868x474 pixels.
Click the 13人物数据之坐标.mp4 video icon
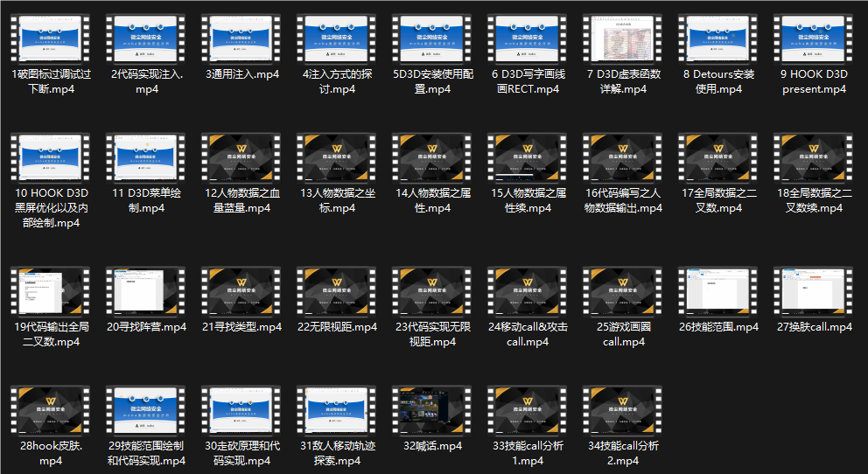click(x=337, y=157)
